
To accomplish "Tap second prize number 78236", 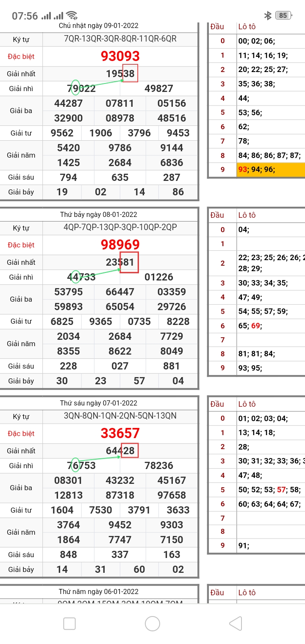I will point(159,466).
